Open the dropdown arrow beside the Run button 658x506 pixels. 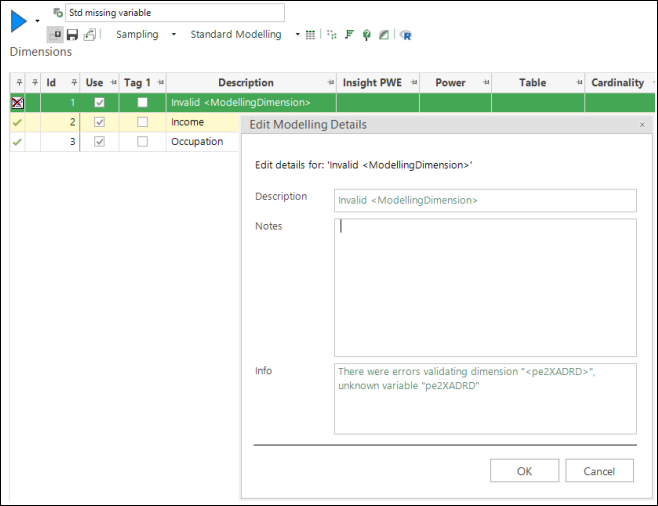point(37,21)
